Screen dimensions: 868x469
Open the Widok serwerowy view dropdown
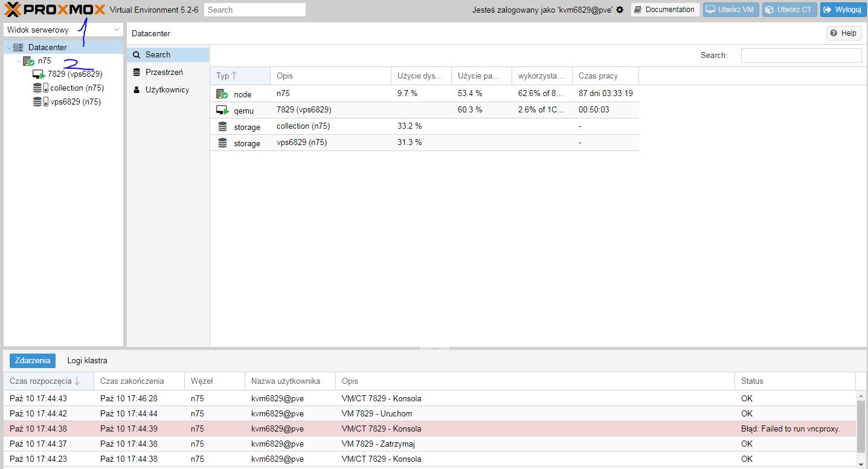[x=63, y=30]
